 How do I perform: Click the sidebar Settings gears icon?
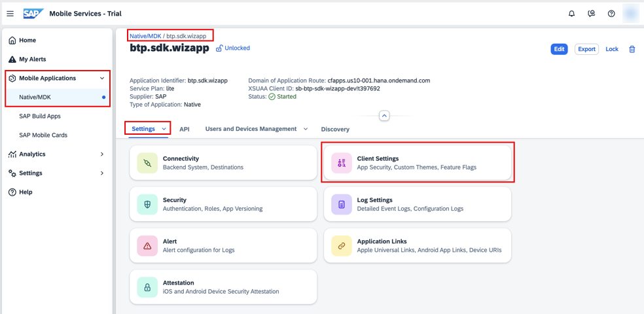(x=12, y=173)
